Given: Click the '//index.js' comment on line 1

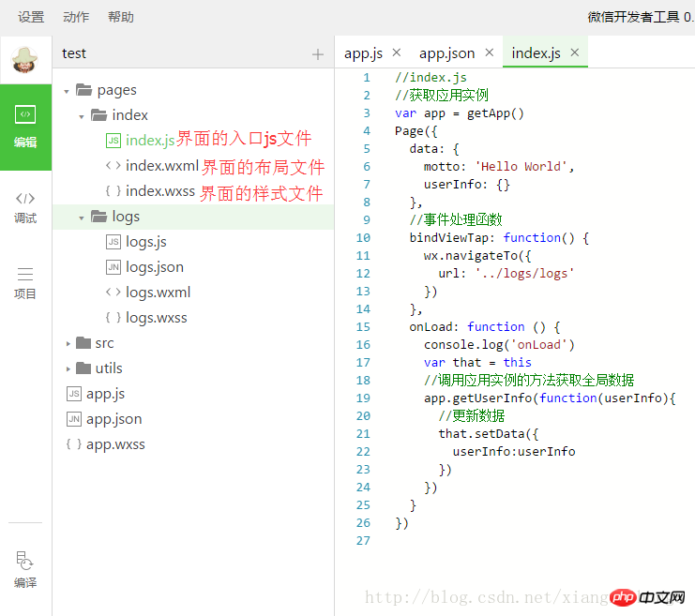Looking at the screenshot, I should [x=431, y=78].
